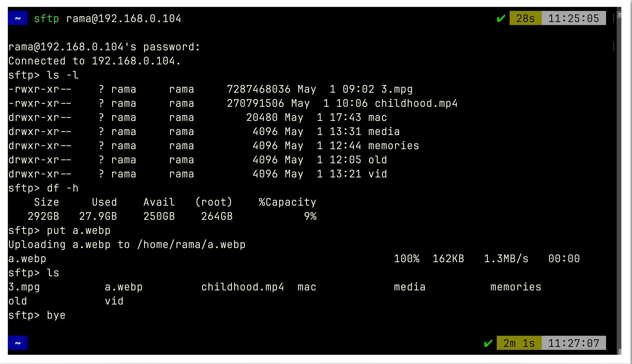Click the vid folder in final ls output
Viewport: 632px width, 364px height.
(x=114, y=301)
